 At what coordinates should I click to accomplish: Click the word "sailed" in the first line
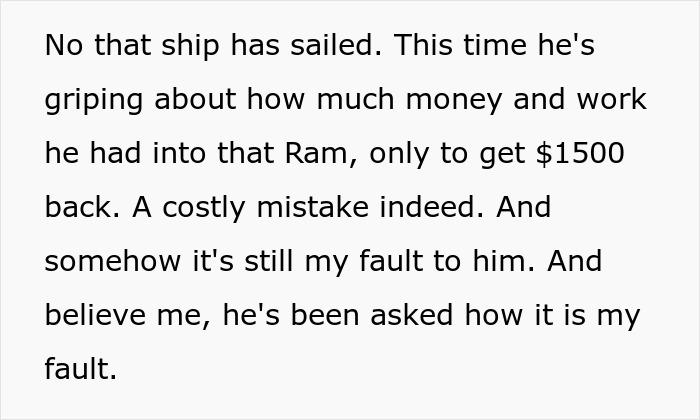click(x=337, y=46)
